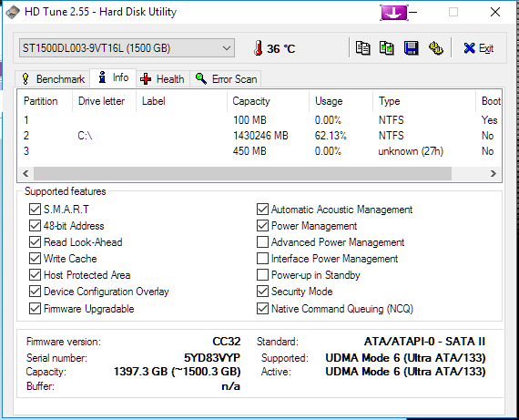
Task: Switch to the Error Scan tab
Action: tap(226, 79)
